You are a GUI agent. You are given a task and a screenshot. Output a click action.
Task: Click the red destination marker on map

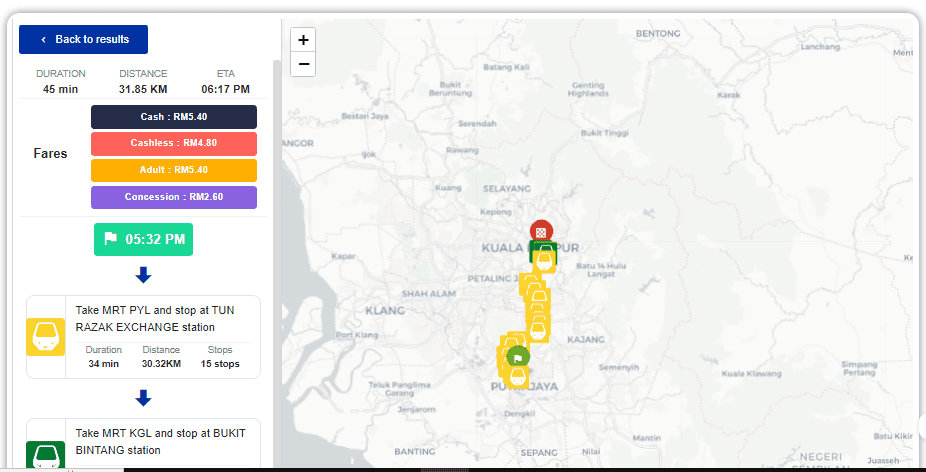(x=541, y=231)
